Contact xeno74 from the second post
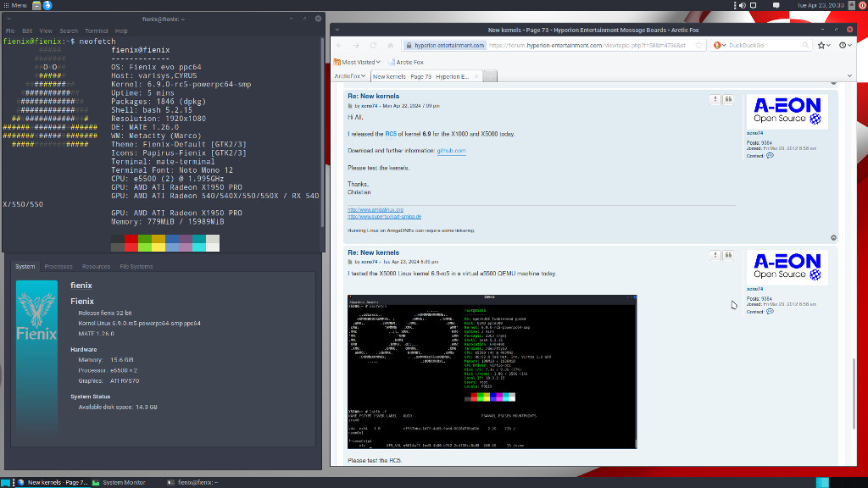This screenshot has width=868, height=488. click(770, 312)
